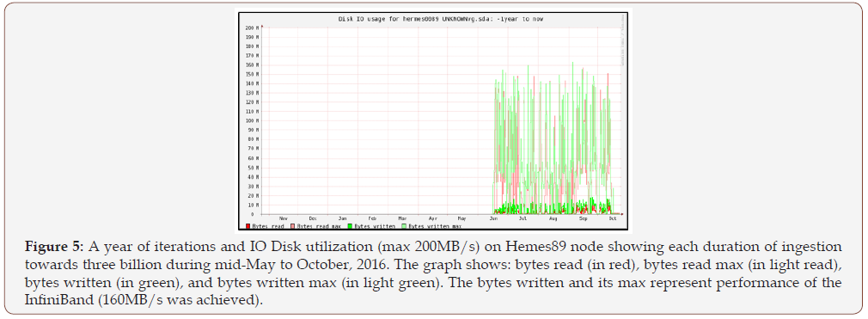Click the light green Bytes written max swatch
Screen dimensions: 868x319
(404, 226)
